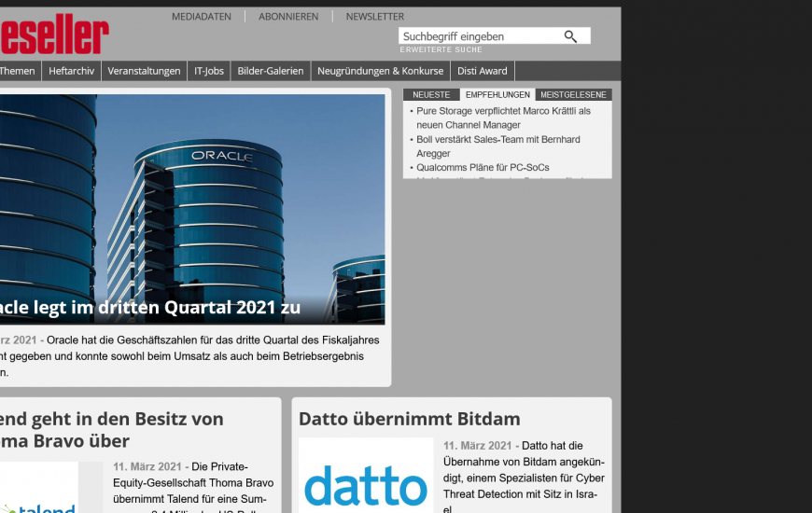Open Erweiterte Suche link
The height and width of the screenshot is (513, 812).
441,49
